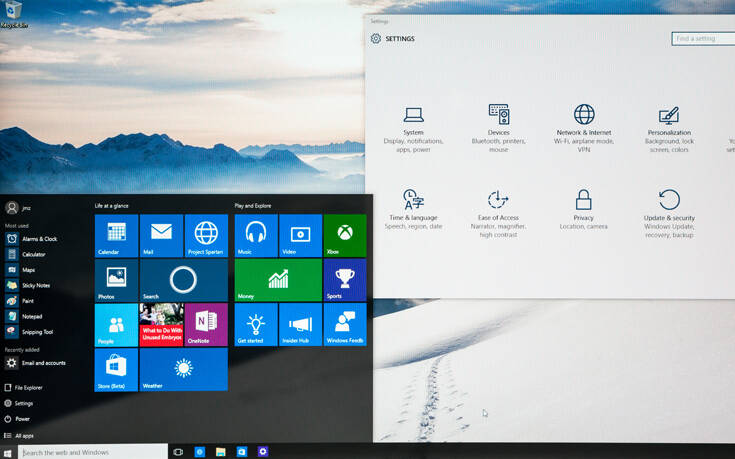Click Find a setting search box
The height and width of the screenshot is (459, 735).
(x=703, y=38)
